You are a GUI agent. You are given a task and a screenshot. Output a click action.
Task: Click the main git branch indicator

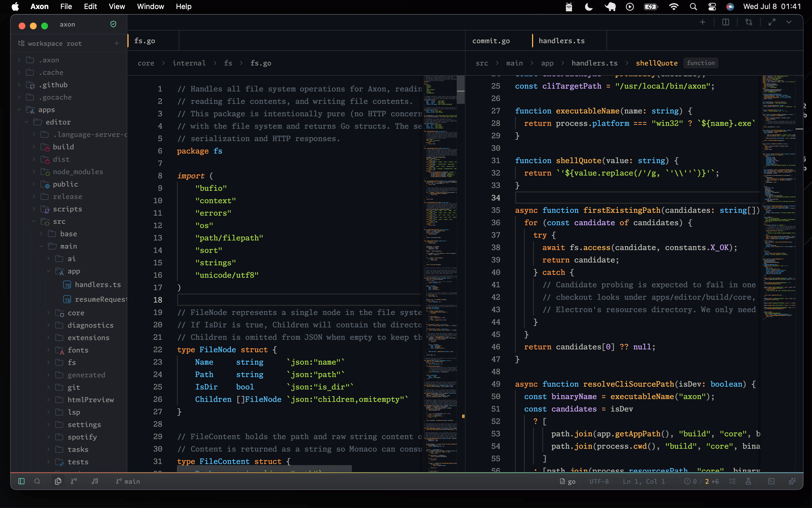point(128,481)
